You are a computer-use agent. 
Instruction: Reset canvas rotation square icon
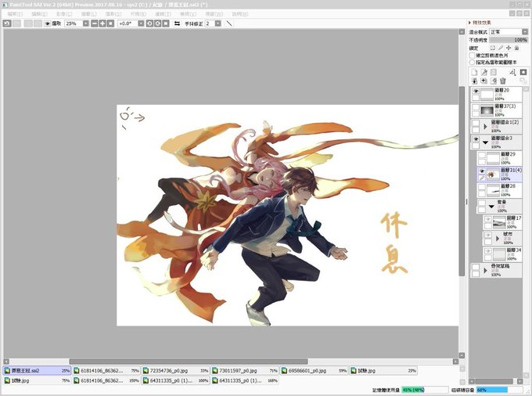166,23
